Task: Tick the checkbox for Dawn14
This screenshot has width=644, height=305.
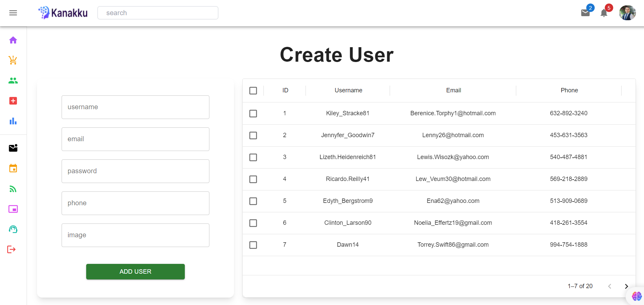Action: tap(253, 245)
